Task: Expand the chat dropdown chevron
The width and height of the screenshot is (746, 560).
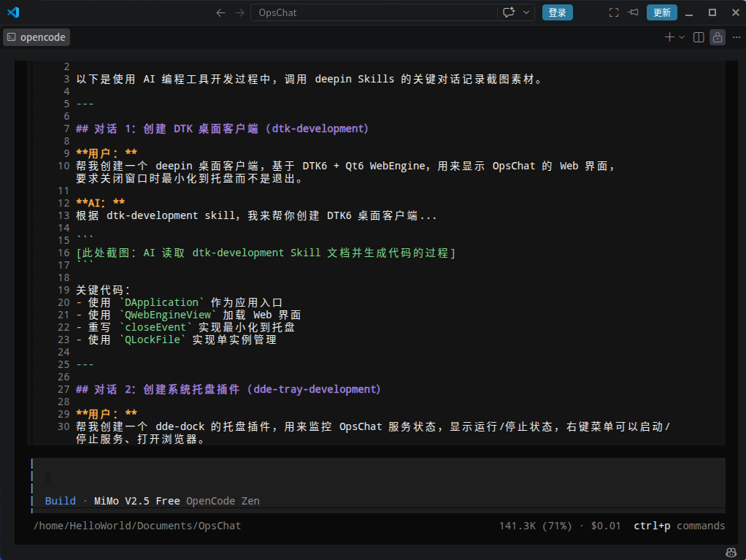Action: 526,12
